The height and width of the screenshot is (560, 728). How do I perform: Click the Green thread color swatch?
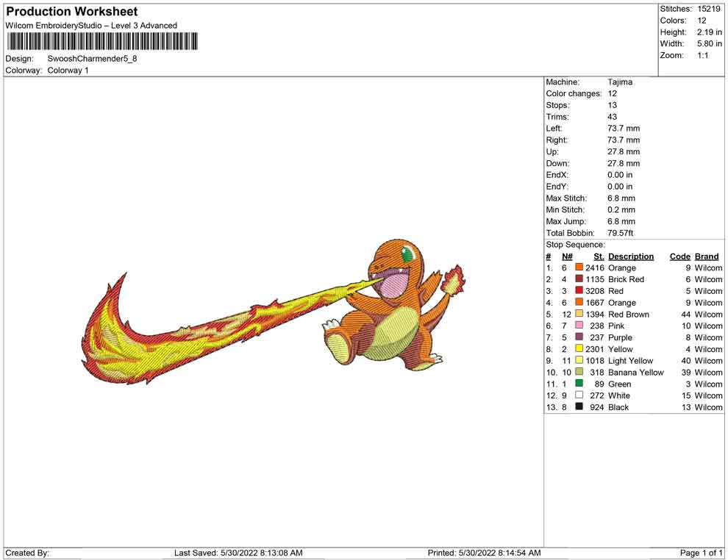coord(579,384)
